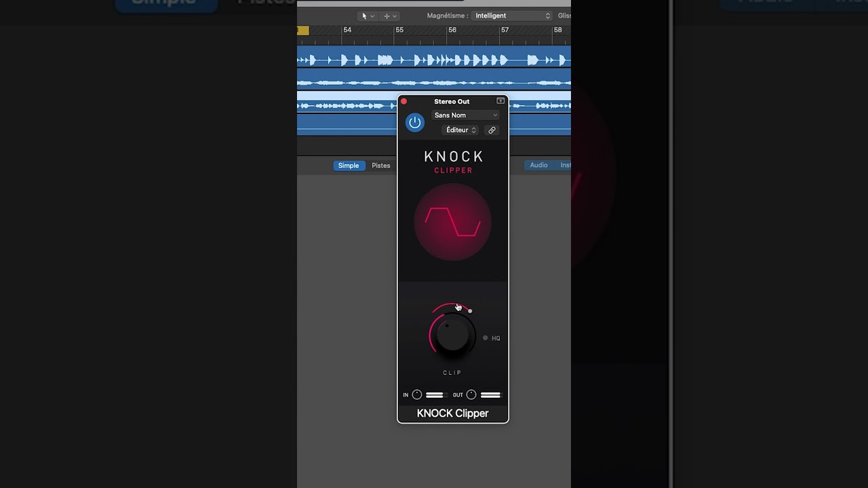Select the Audio tab
This screenshot has width=868, height=488.
point(539,165)
